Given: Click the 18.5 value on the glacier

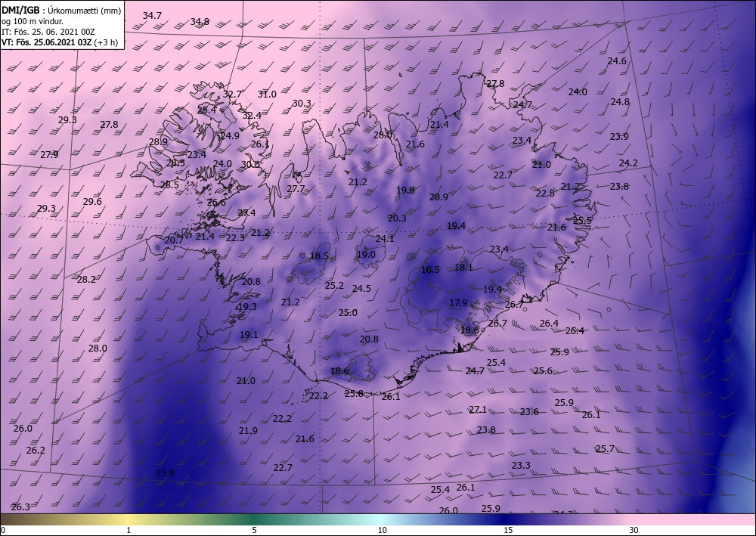Looking at the screenshot, I should click(319, 256).
